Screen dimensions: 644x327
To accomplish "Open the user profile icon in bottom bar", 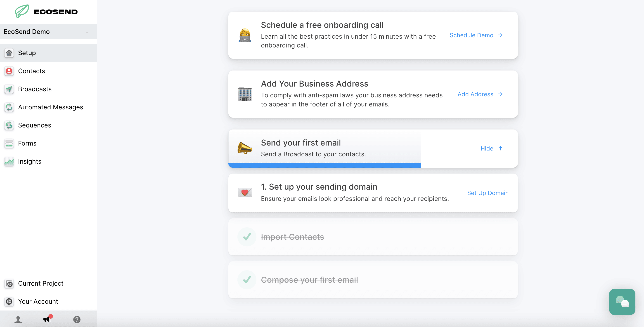I will point(18,319).
